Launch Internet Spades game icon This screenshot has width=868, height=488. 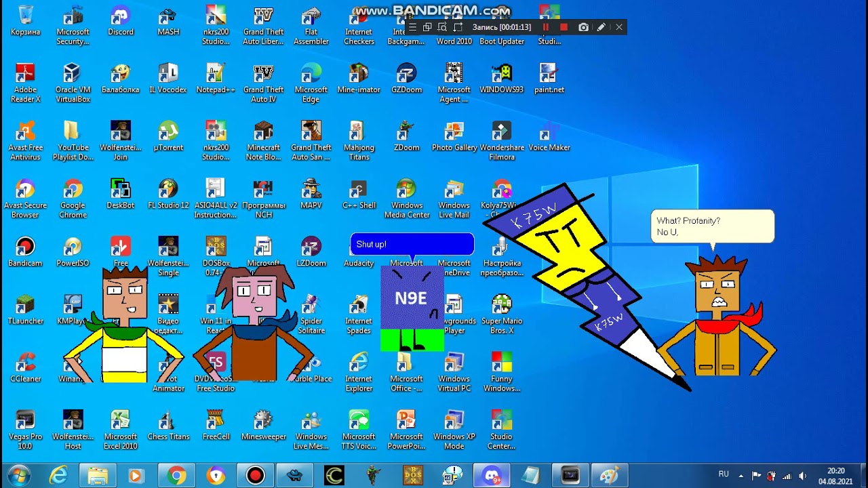coord(359,314)
